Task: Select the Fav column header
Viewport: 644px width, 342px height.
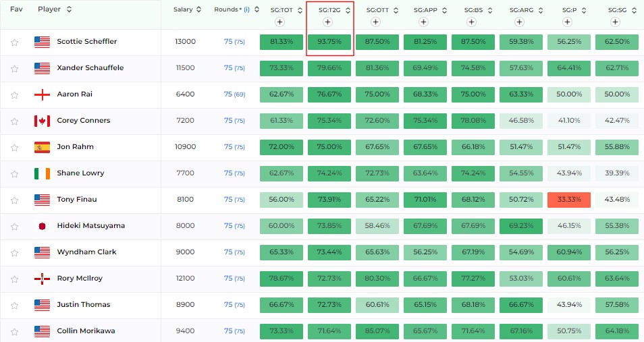Action: pyautogui.click(x=16, y=9)
